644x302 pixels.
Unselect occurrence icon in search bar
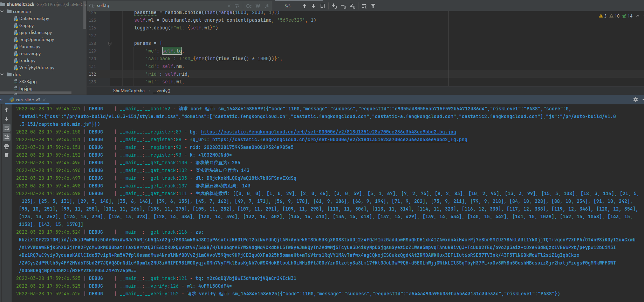tap(343, 6)
